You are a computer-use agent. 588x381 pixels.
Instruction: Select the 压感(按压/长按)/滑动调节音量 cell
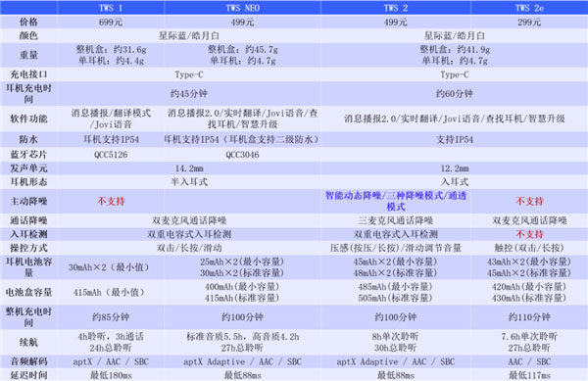[396, 248]
